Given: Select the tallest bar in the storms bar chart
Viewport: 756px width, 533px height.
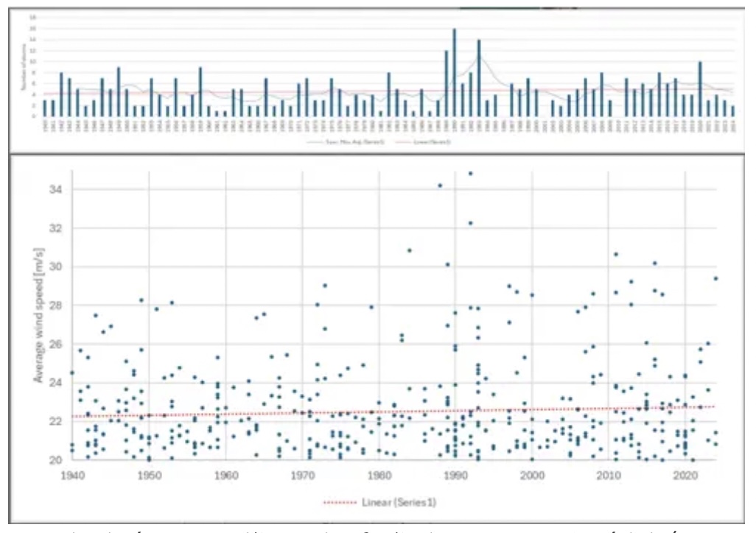Looking at the screenshot, I should click(x=454, y=72).
